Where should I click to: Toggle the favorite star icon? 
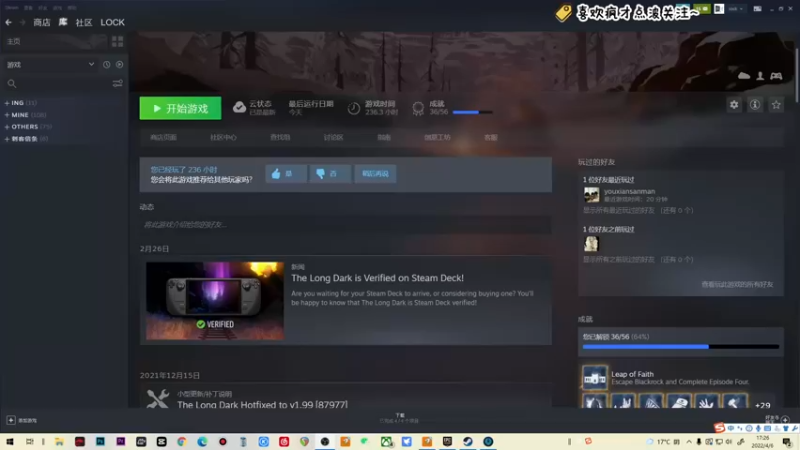point(776,105)
